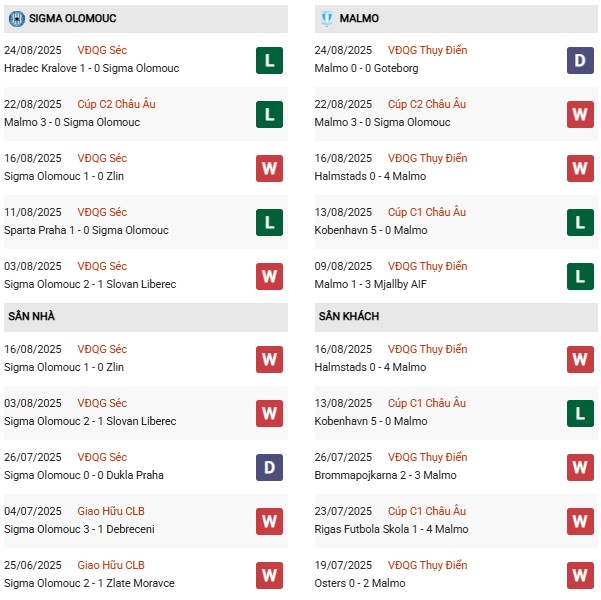Click the L badge for Malmo vs Mjallby AIF
Viewport: 601px width, 600px height.
click(x=580, y=276)
